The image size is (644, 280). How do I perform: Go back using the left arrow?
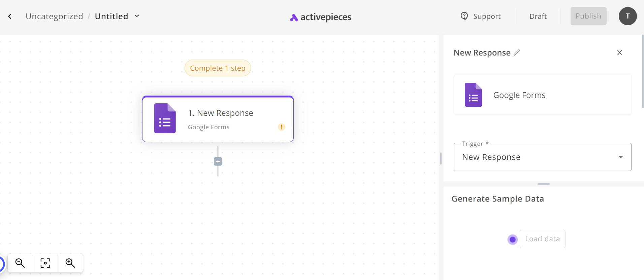coord(10,16)
